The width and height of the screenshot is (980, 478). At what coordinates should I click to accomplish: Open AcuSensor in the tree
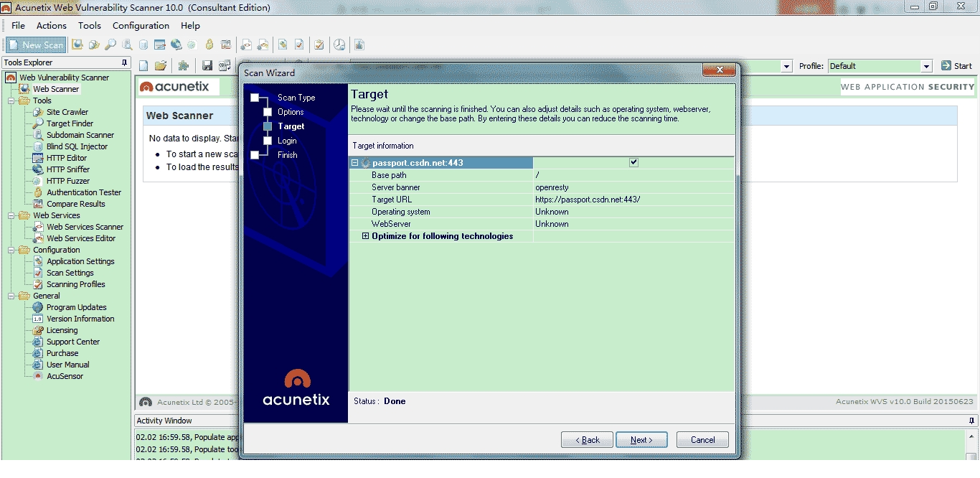[x=65, y=376]
